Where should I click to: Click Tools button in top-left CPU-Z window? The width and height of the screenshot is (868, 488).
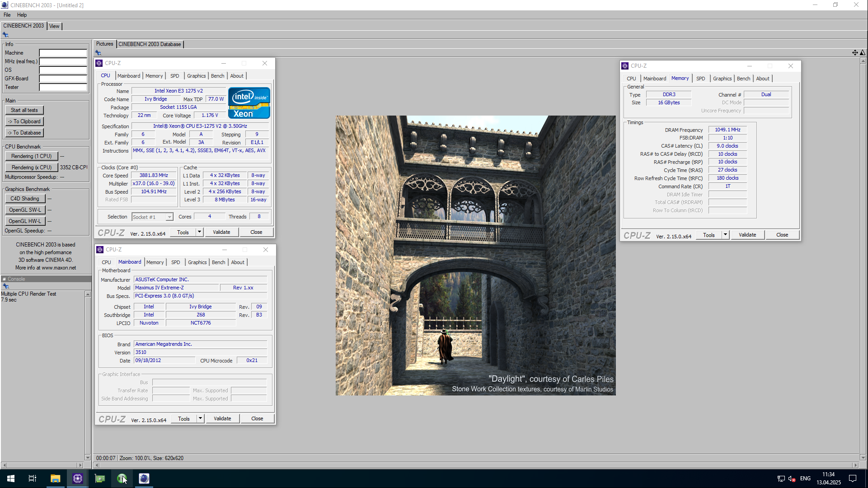[183, 232]
